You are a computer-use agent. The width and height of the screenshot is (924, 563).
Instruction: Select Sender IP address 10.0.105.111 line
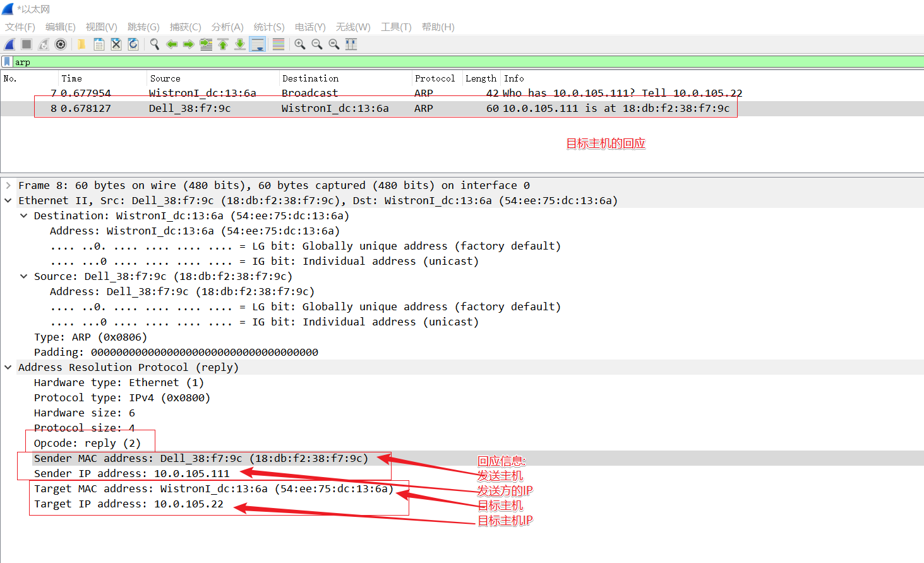(x=132, y=473)
